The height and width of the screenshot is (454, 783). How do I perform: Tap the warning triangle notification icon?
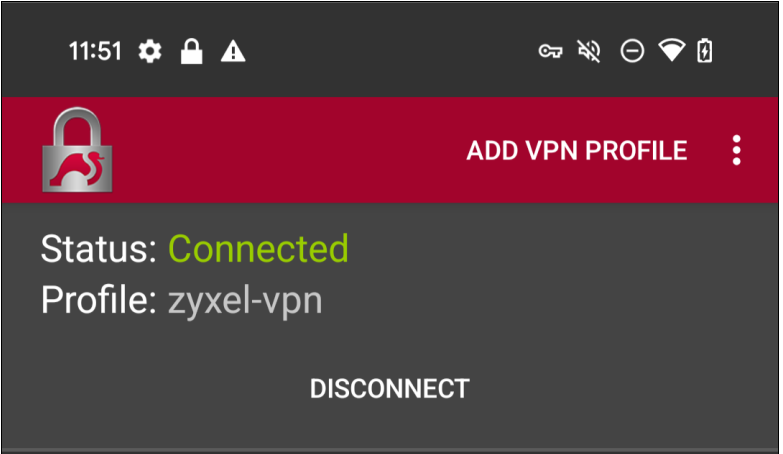(233, 52)
